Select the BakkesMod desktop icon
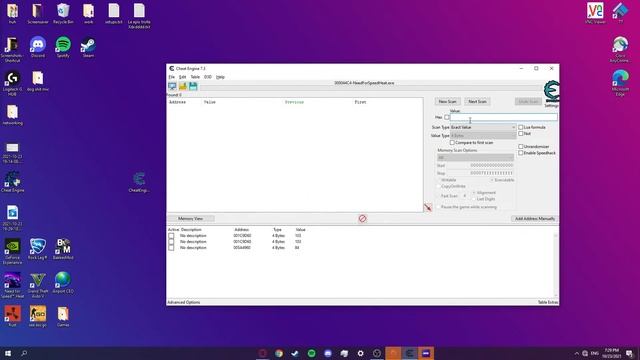The width and height of the screenshot is (640, 360). pos(63,249)
